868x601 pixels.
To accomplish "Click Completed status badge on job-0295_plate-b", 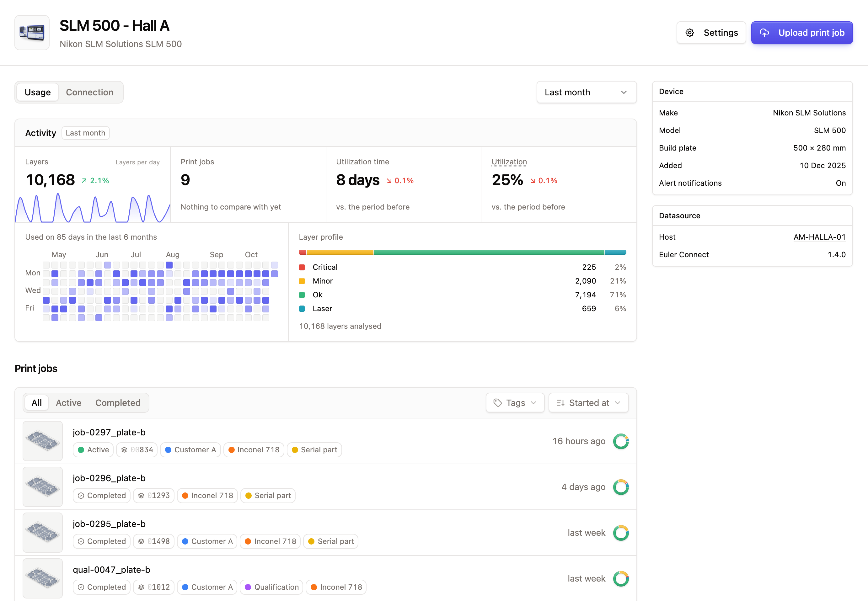I will [x=102, y=541].
